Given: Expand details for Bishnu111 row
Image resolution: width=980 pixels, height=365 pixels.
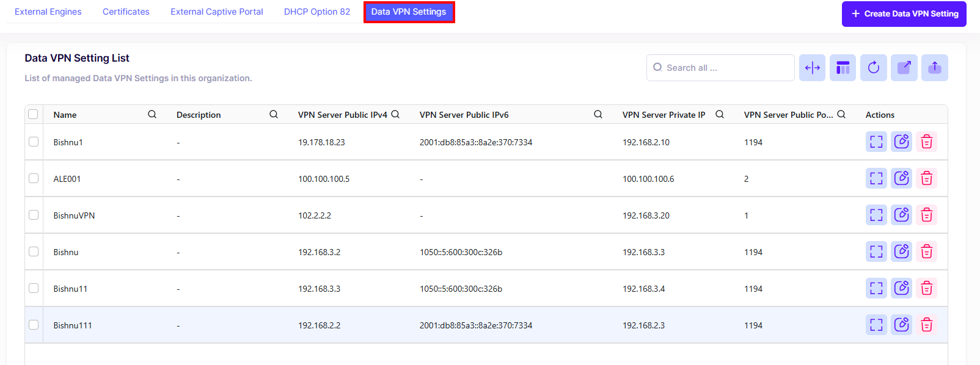Looking at the screenshot, I should point(876,325).
